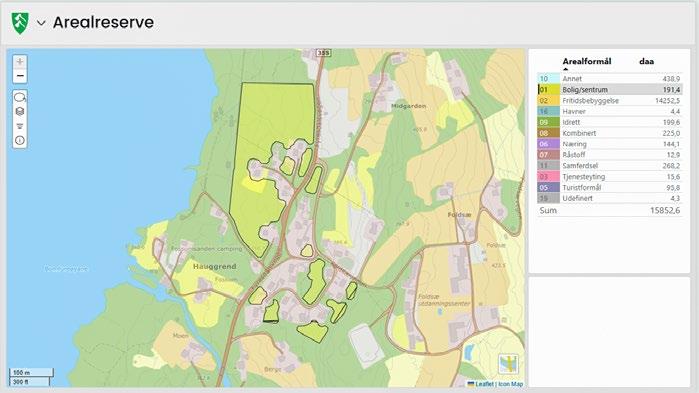Zoom out the map with minus button
The height and width of the screenshot is (393, 699).
(x=20, y=76)
